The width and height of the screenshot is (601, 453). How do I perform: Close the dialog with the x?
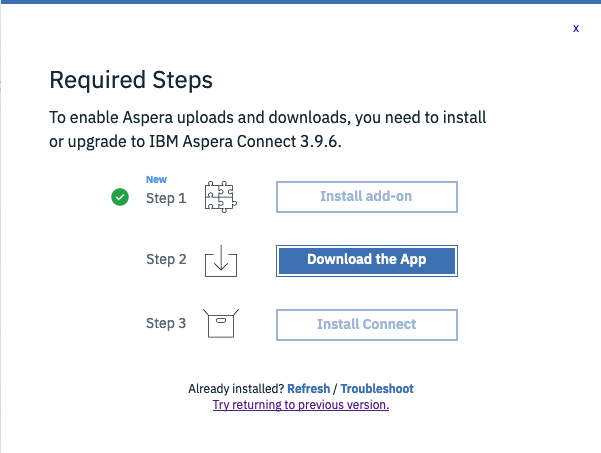pyautogui.click(x=576, y=29)
